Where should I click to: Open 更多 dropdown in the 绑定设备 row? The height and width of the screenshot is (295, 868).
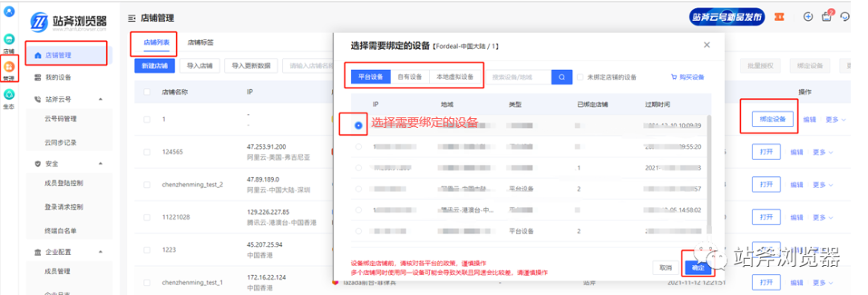[x=836, y=120]
